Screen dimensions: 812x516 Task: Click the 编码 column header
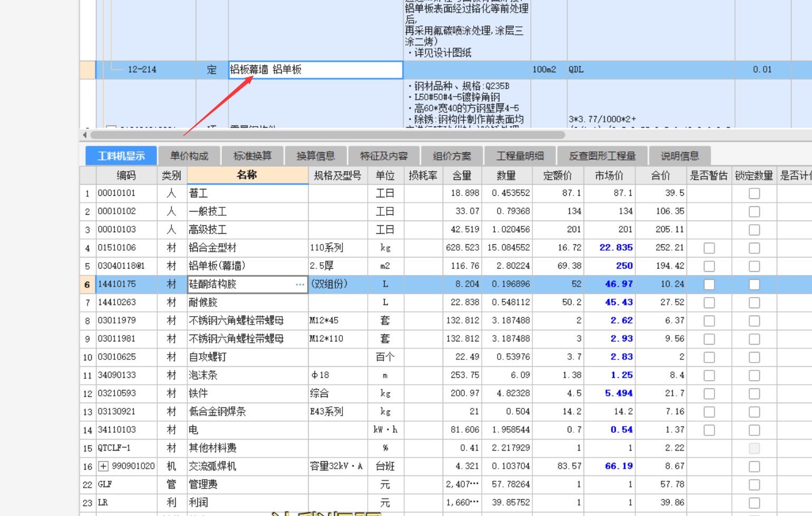point(126,175)
